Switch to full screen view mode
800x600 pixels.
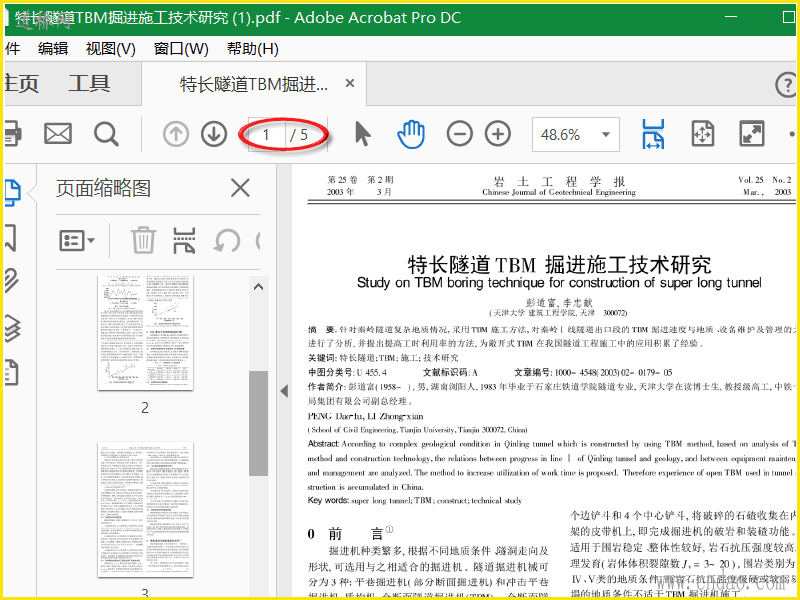tap(752, 134)
